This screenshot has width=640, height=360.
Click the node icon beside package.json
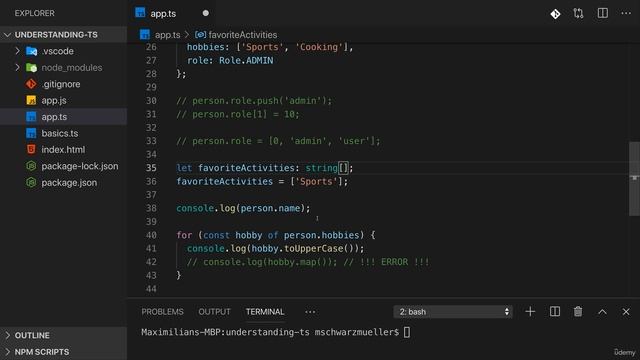(x=31, y=182)
